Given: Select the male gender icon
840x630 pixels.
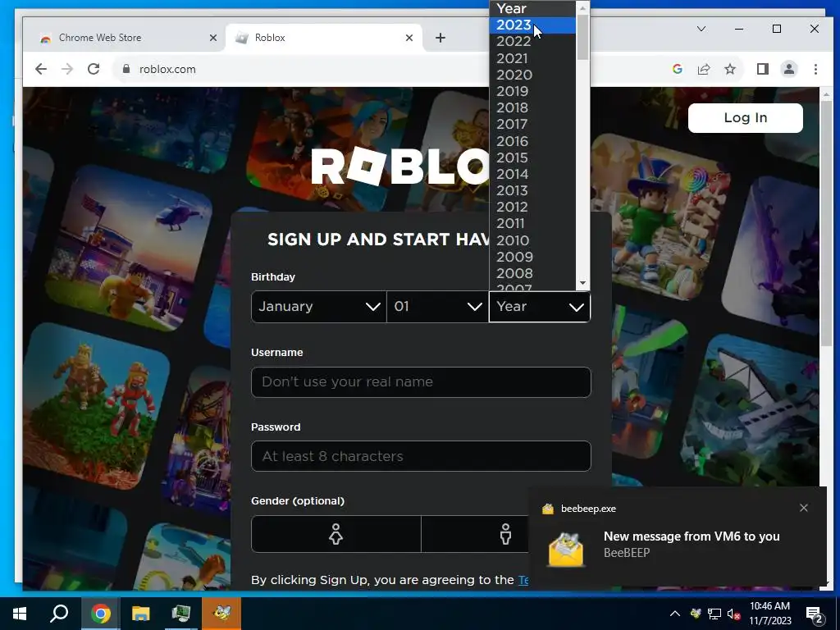Looking at the screenshot, I should click(505, 534).
